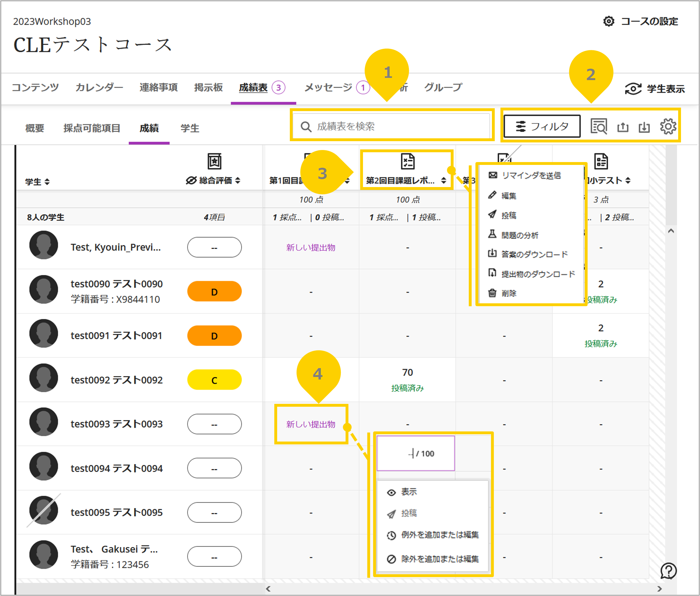The width and height of the screenshot is (700, 596).
Task: Switch to 成績 sub-tab
Action: click(x=149, y=128)
